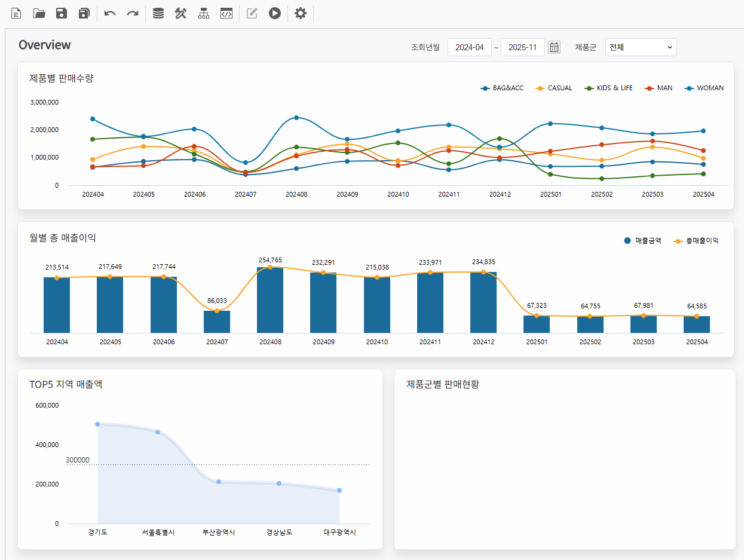Image resolution: width=744 pixels, height=560 pixels.
Task: Open settings gear in toolbar
Action: tap(301, 13)
